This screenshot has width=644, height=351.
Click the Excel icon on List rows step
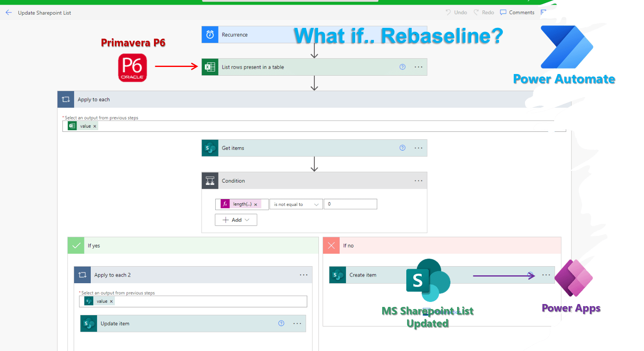[x=210, y=67]
